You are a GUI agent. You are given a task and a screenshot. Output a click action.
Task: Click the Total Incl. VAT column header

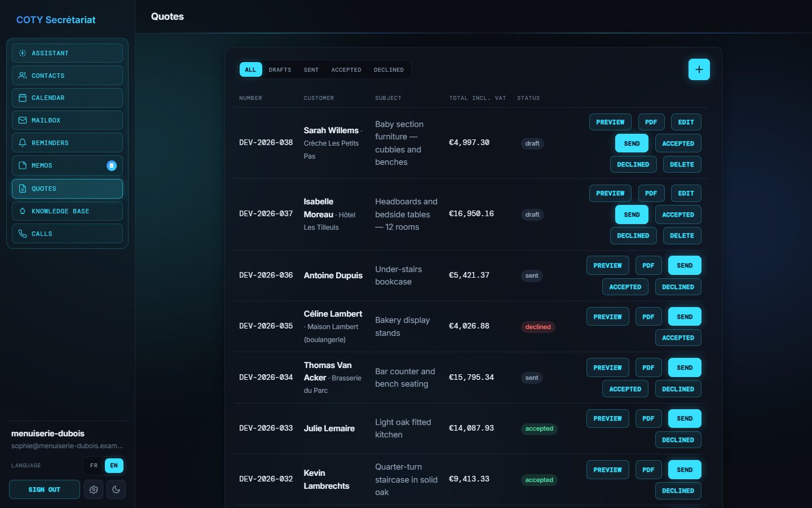(x=478, y=98)
